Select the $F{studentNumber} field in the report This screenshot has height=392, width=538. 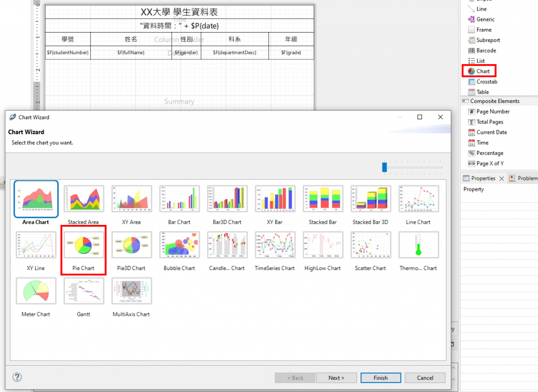pos(68,53)
